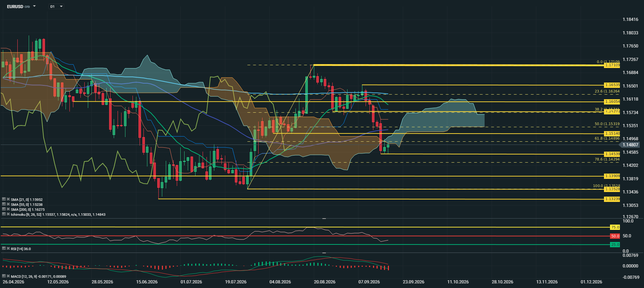Click the 1.13239 support line price tag
This screenshot has width=644, height=288.
point(612,199)
